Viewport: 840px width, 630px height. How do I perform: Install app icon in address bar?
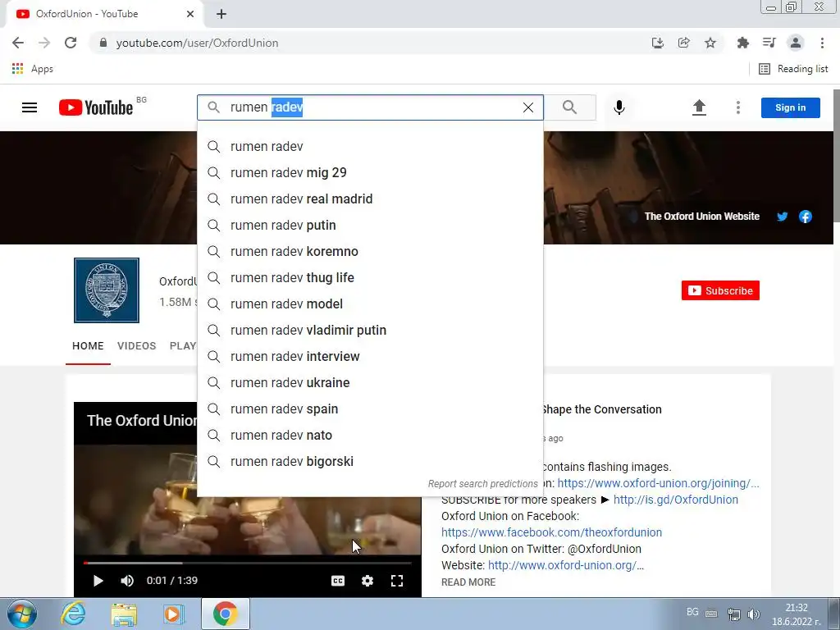pyautogui.click(x=658, y=43)
